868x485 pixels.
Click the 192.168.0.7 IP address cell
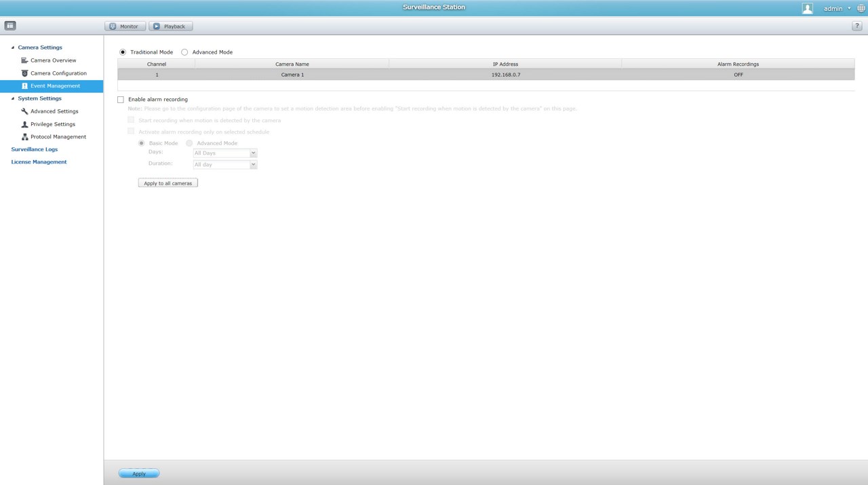505,75
